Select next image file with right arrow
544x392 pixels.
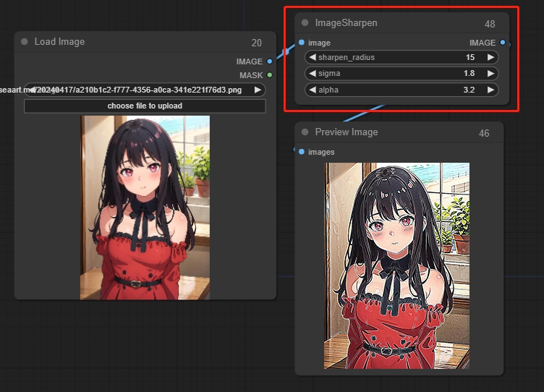click(258, 90)
